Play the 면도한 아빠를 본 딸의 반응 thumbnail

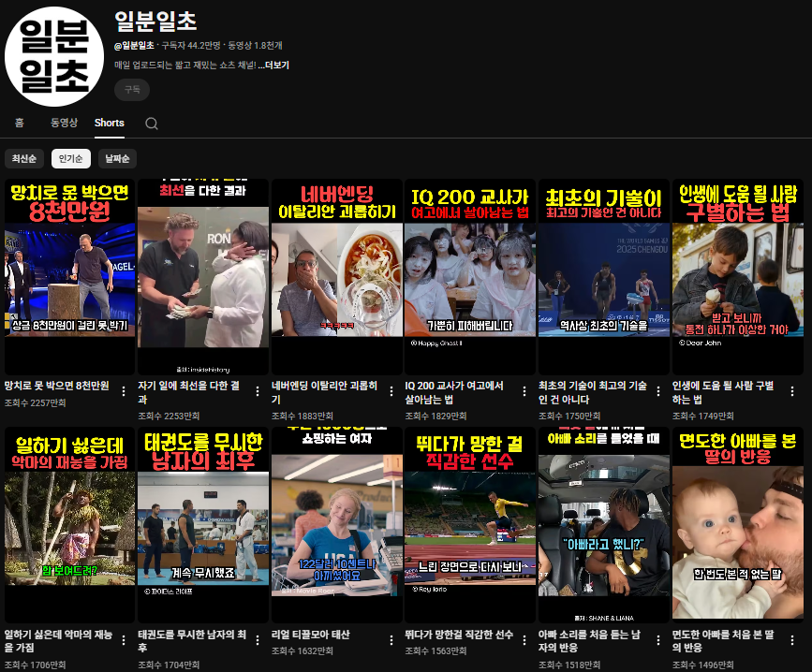pos(737,523)
